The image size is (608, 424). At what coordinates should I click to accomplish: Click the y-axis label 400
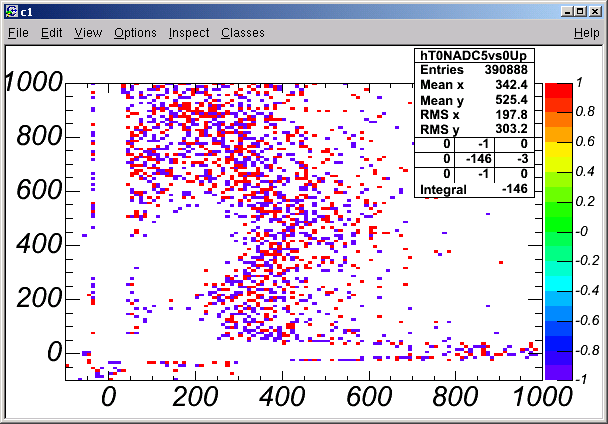tap(39, 244)
